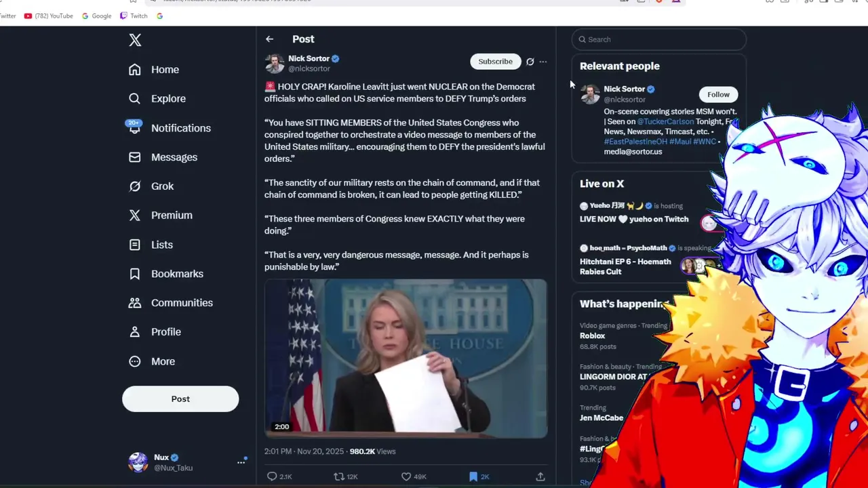
Task: Open the Home feed icon
Action: coord(135,70)
